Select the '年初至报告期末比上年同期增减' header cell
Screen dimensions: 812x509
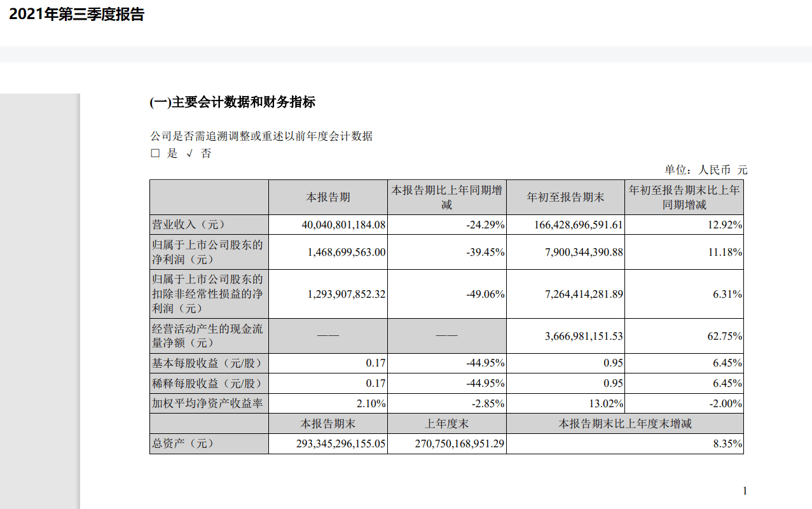click(684, 197)
